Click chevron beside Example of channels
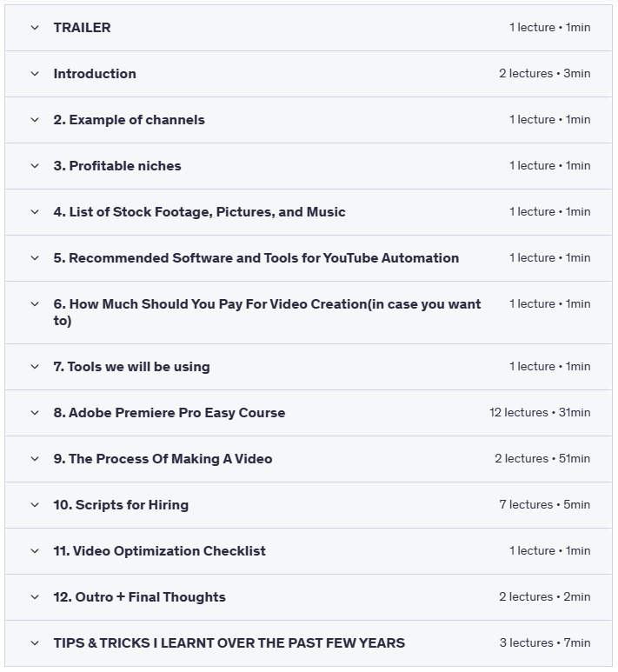This screenshot has height=672, width=618. [x=35, y=120]
